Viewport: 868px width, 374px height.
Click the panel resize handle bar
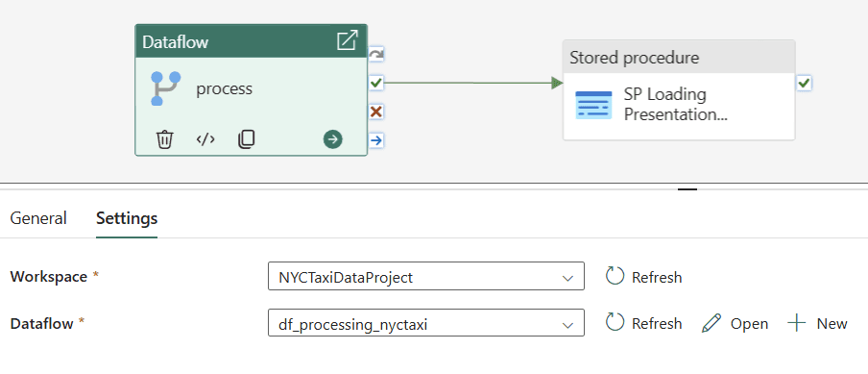pos(687,188)
